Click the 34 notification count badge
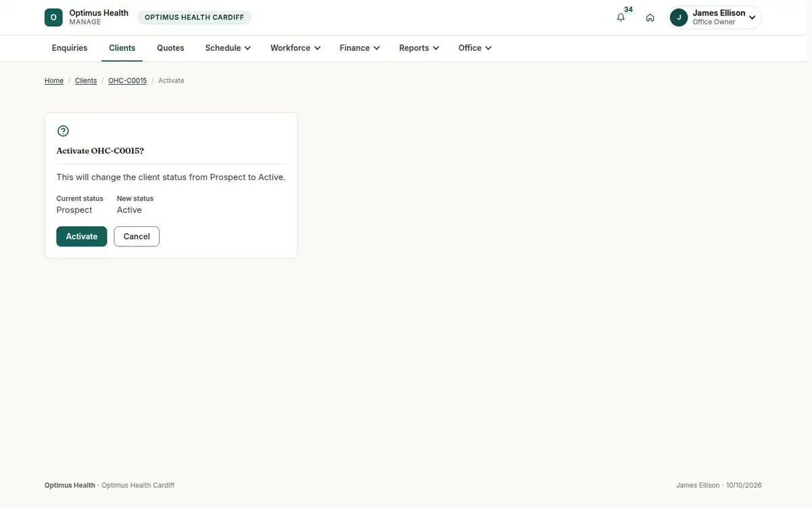The width and height of the screenshot is (812, 508). pyautogui.click(x=629, y=9)
